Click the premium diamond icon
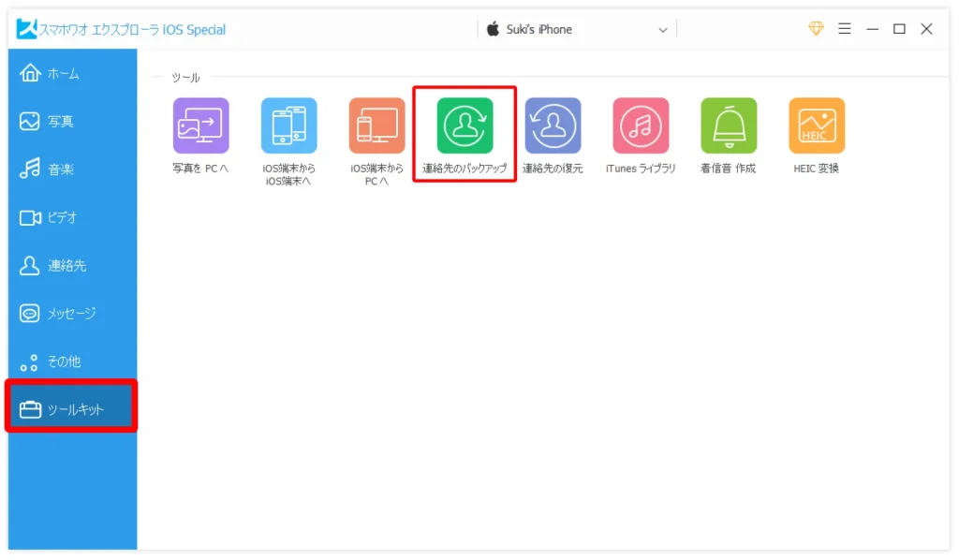This screenshot has width=959, height=560. [x=816, y=29]
